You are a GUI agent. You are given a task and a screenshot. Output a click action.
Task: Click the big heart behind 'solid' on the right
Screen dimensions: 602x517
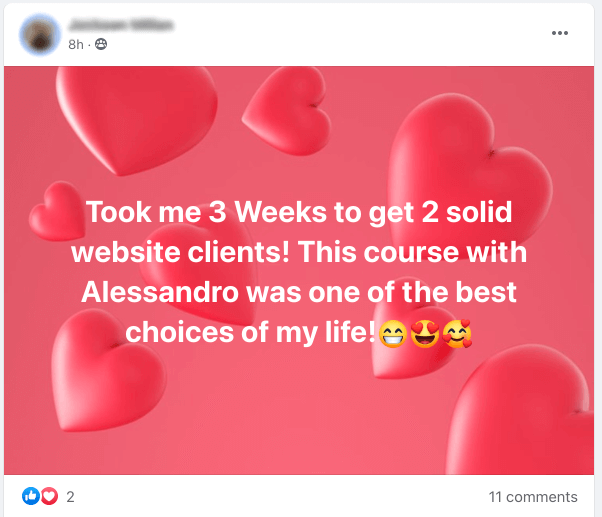pos(469,177)
